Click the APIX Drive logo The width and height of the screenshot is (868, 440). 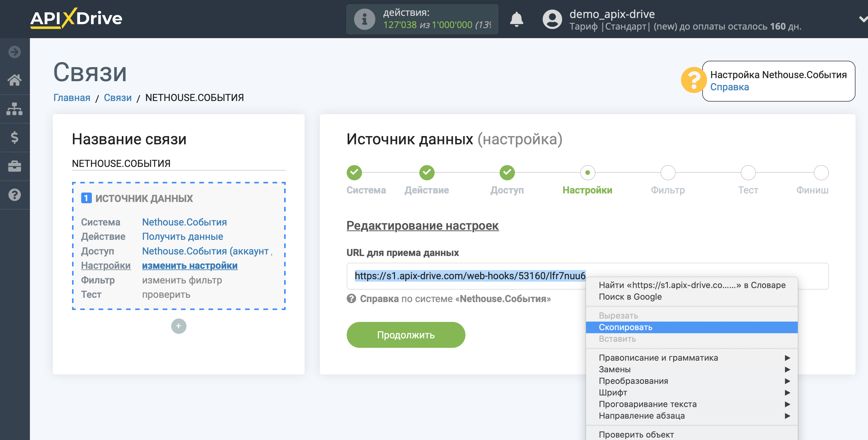click(76, 18)
